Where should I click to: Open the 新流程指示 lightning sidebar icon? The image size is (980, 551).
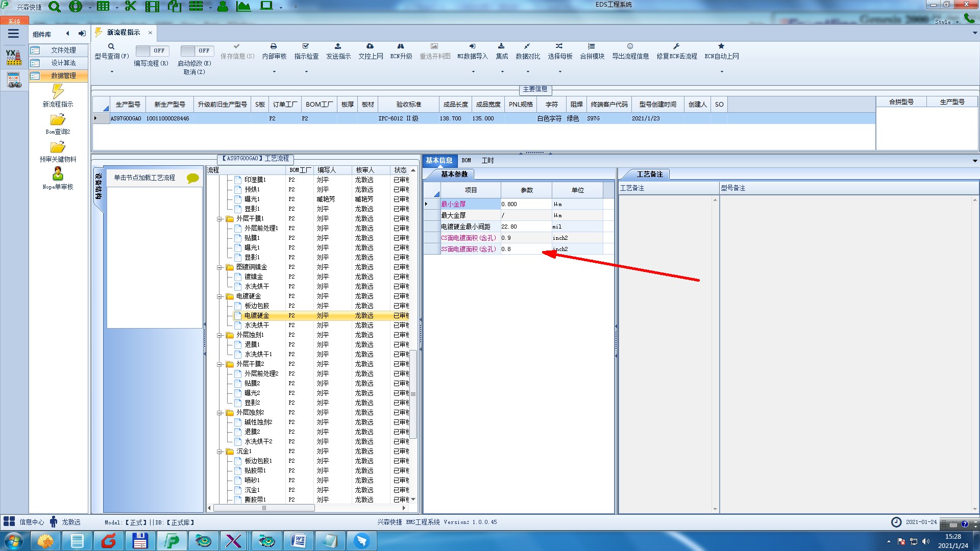58,92
